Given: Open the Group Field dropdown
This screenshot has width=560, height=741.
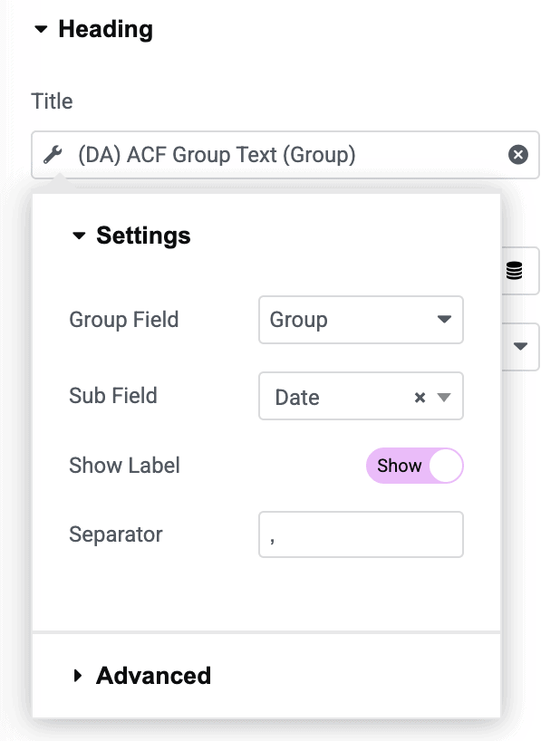Looking at the screenshot, I should (361, 320).
